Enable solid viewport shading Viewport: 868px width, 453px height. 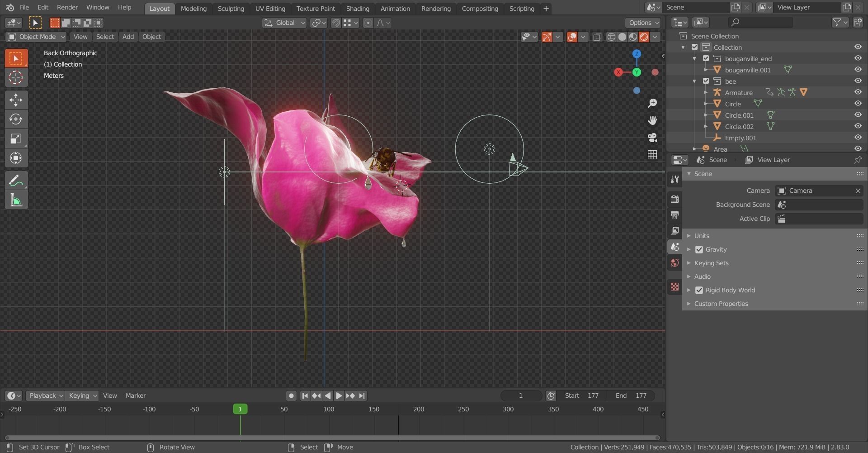(622, 37)
